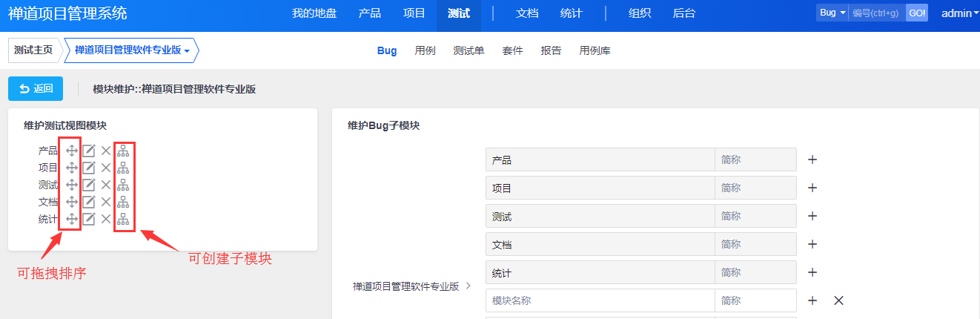Click the 测试 module link in tree
The height and width of the screenshot is (319, 980).
click(x=47, y=185)
